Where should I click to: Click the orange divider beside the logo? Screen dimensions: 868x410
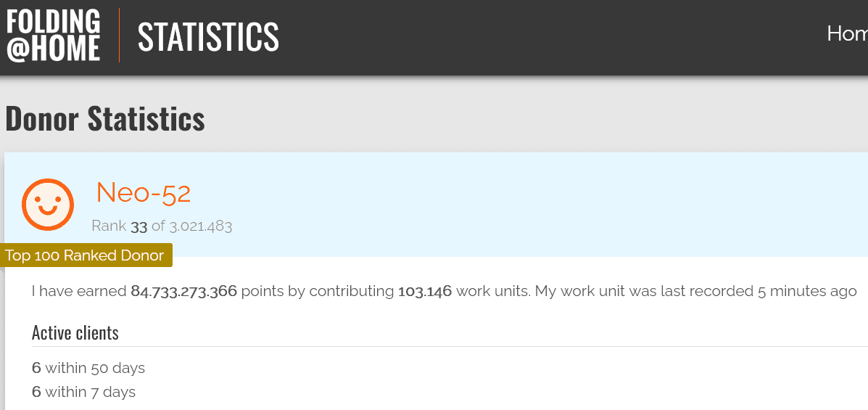(x=119, y=35)
